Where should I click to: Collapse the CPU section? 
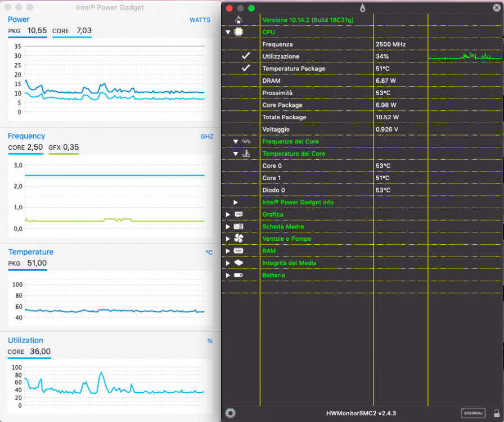pos(228,32)
